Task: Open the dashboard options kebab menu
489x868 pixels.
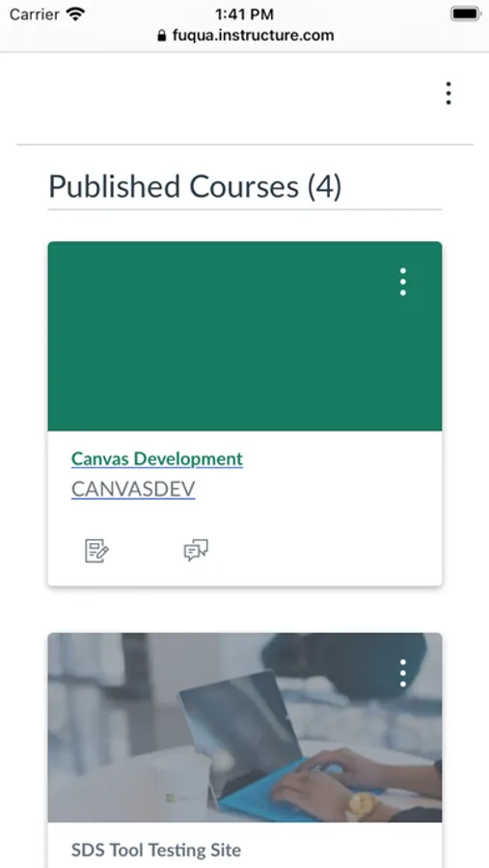Action: pyautogui.click(x=448, y=93)
